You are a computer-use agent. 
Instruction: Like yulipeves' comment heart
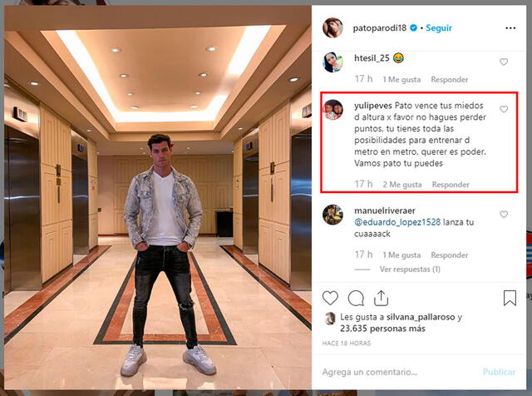point(504,109)
